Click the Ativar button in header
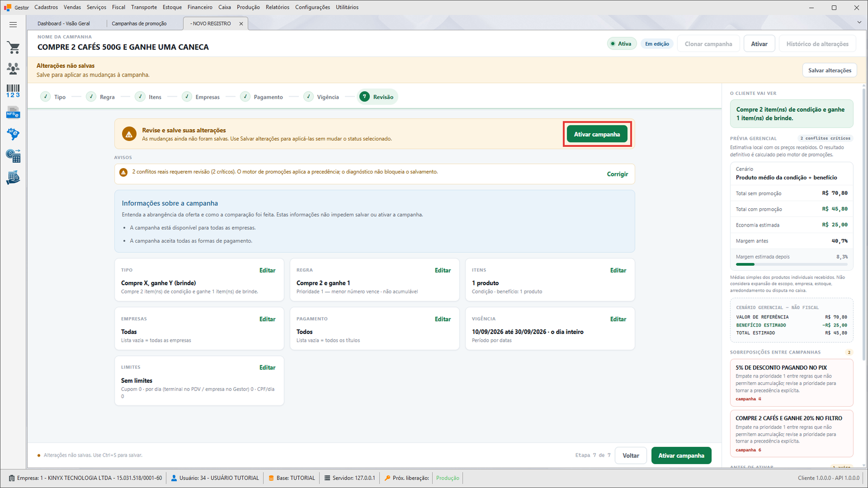The image size is (868, 488). click(x=759, y=44)
